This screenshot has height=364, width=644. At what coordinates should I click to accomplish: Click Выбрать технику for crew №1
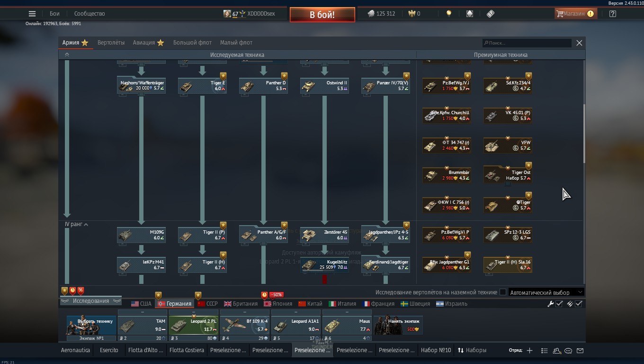pyautogui.click(x=91, y=326)
